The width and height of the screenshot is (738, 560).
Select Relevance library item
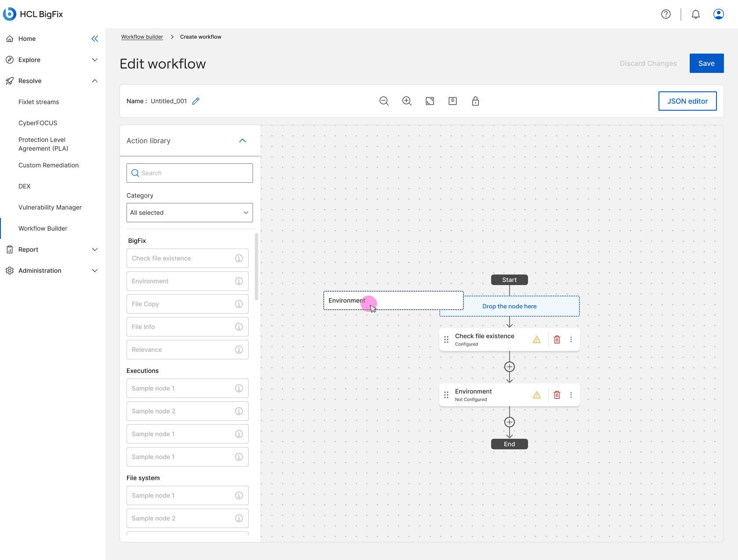coord(188,350)
